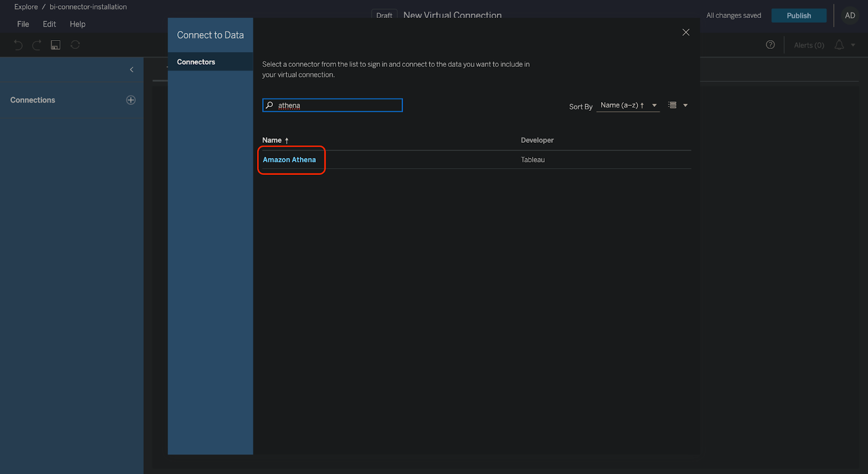Click the undo arrow icon
This screenshot has width=868, height=474.
[x=18, y=45]
